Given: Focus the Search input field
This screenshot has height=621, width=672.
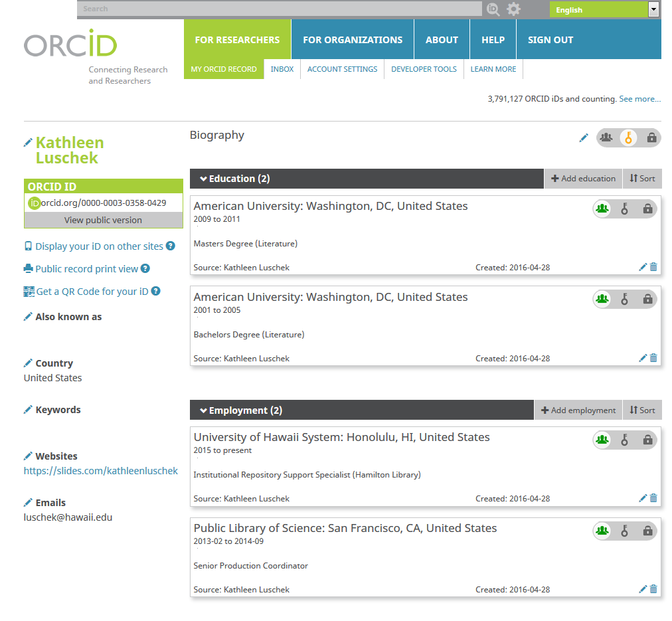Looking at the screenshot, I should point(280,9).
